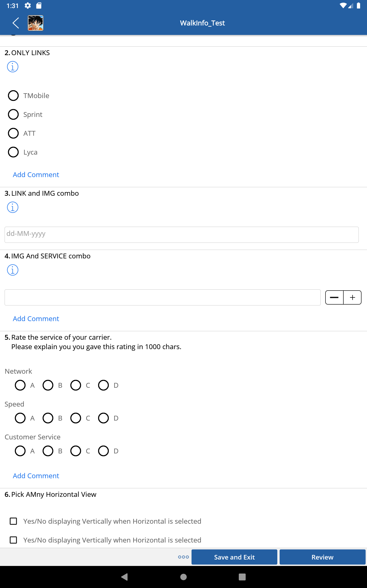Image resolution: width=367 pixels, height=588 pixels.
Task: Select the Lyca radio option
Action: pyautogui.click(x=13, y=152)
